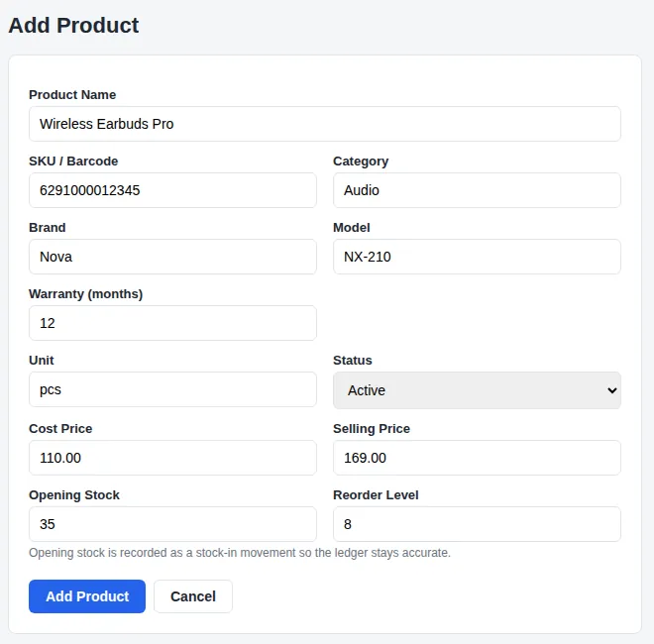This screenshot has width=654, height=644.
Task: Submit with the blue Add Product button
Action: tap(87, 596)
